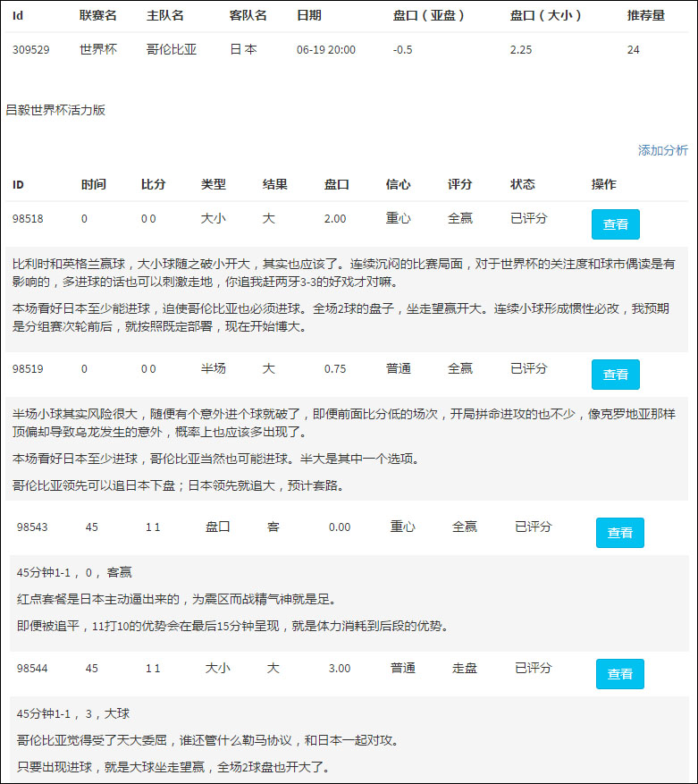Click Asian handicap value -0.5
Viewport: 698px width, 784px height.
point(402,49)
